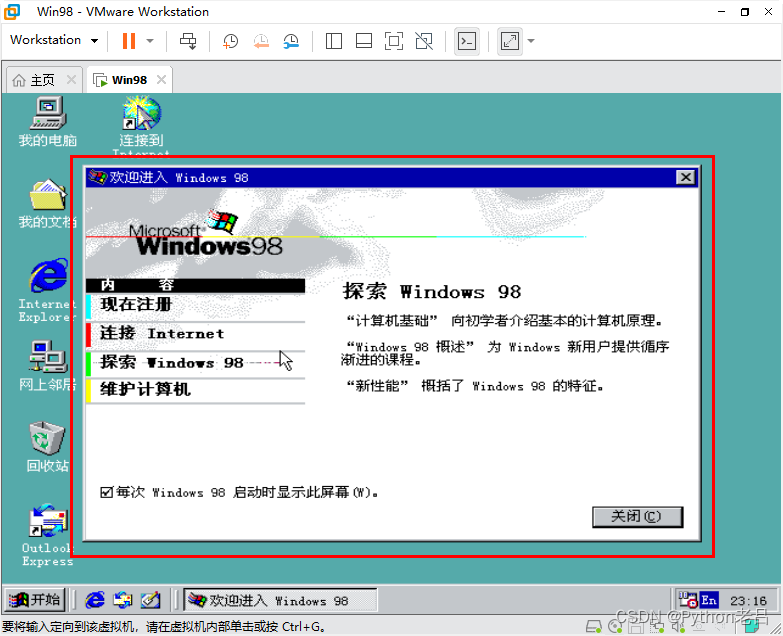Image resolution: width=783 pixels, height=636 pixels.
Task: Launch Outlook Express from quick launch
Action: point(123,600)
